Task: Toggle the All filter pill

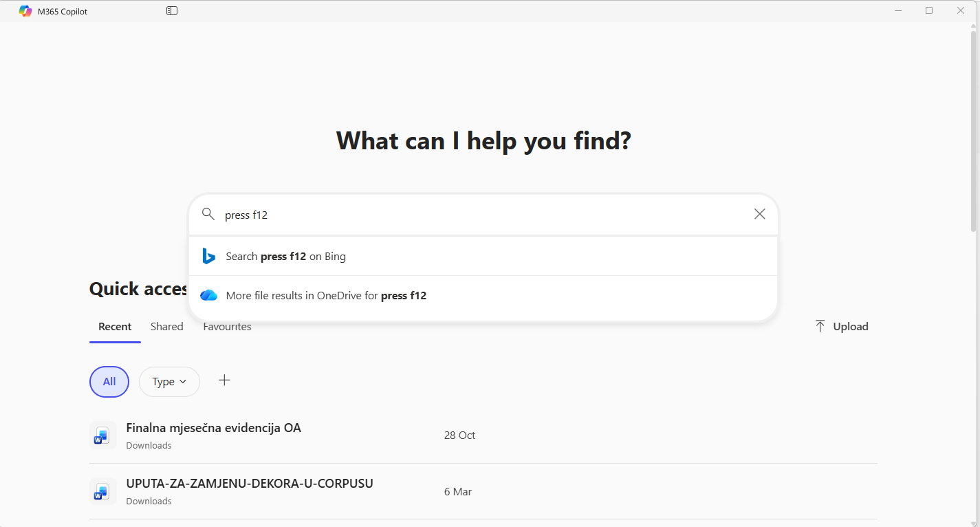Action: pyautogui.click(x=109, y=382)
